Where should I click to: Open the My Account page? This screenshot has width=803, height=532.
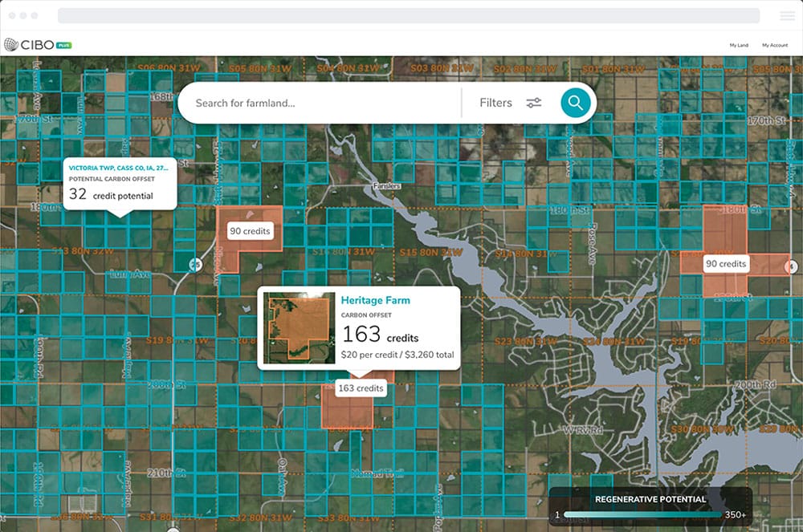pos(775,46)
